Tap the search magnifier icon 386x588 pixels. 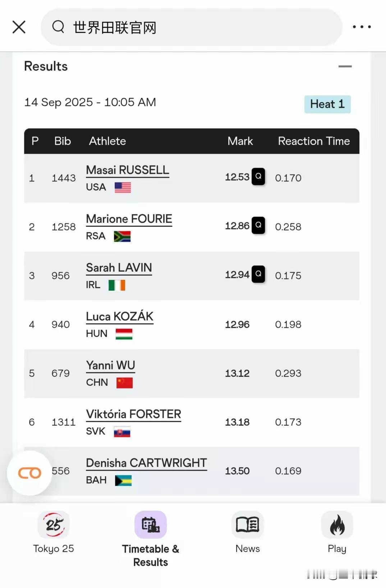pos(58,27)
